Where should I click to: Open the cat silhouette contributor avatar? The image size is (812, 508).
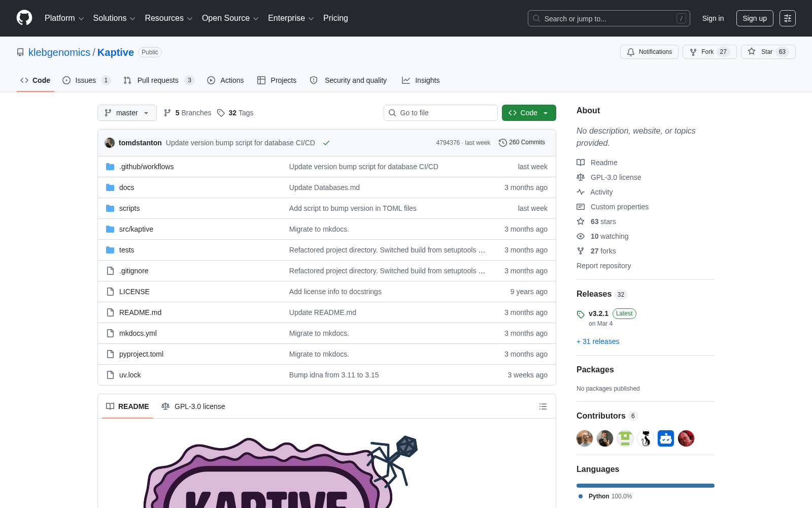click(646, 438)
